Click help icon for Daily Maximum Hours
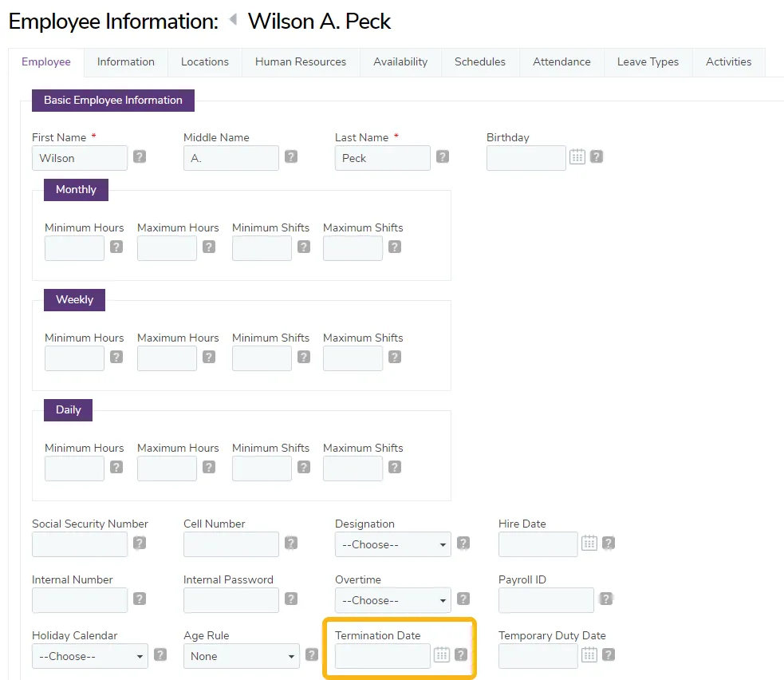The width and height of the screenshot is (784, 680). pyautogui.click(x=209, y=467)
